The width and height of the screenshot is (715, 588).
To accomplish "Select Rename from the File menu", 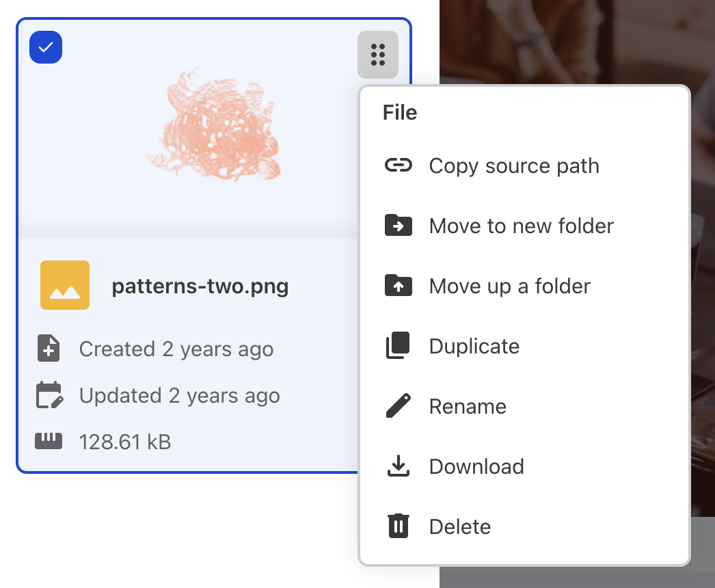I will click(x=468, y=406).
